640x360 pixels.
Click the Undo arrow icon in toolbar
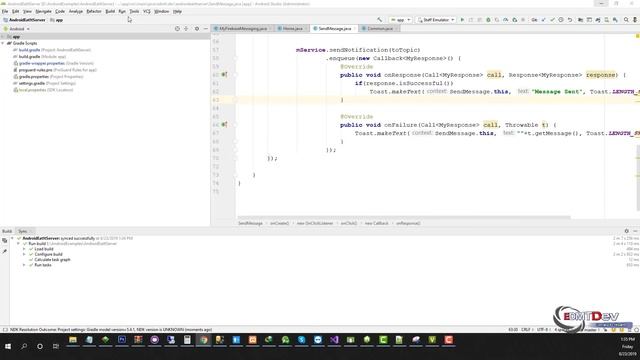click(570, 20)
